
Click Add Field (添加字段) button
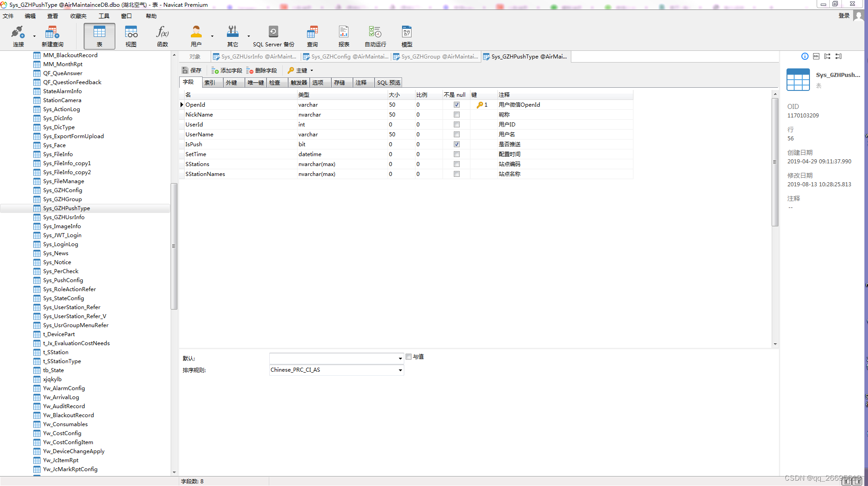coord(227,71)
